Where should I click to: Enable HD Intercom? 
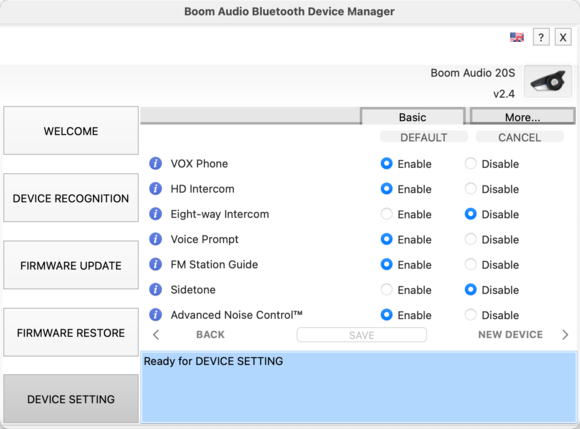[x=387, y=189]
